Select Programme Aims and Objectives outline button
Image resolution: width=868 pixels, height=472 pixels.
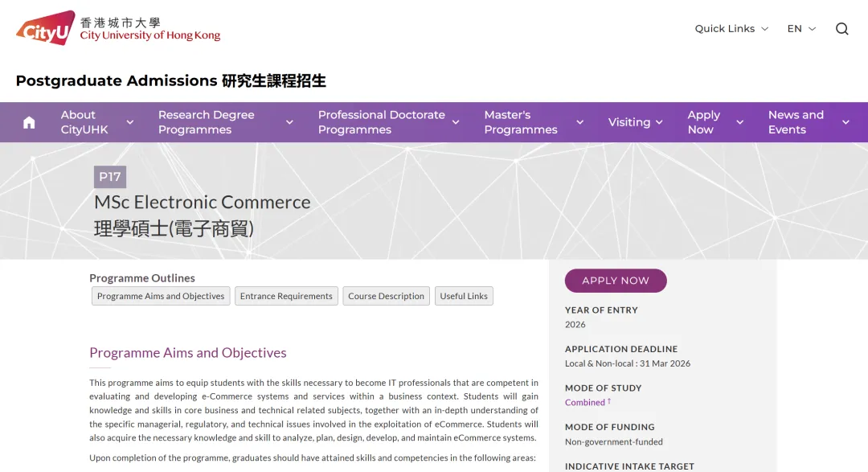pyautogui.click(x=160, y=296)
